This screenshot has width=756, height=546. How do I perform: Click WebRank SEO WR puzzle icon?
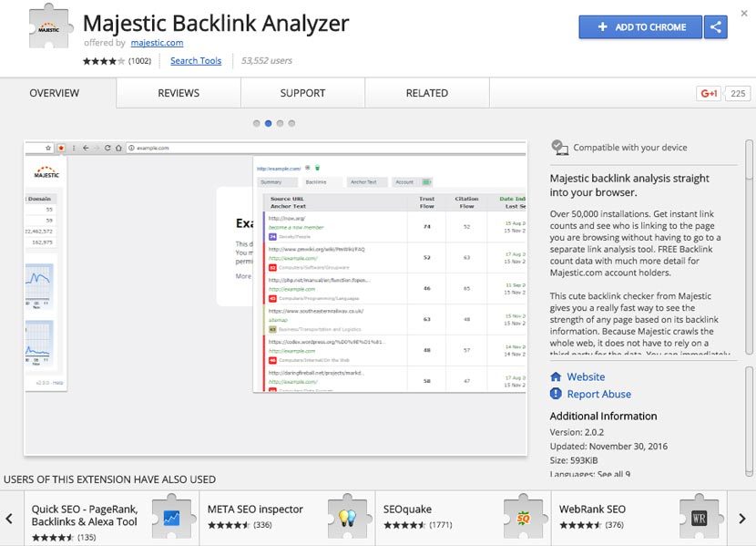pyautogui.click(x=700, y=518)
